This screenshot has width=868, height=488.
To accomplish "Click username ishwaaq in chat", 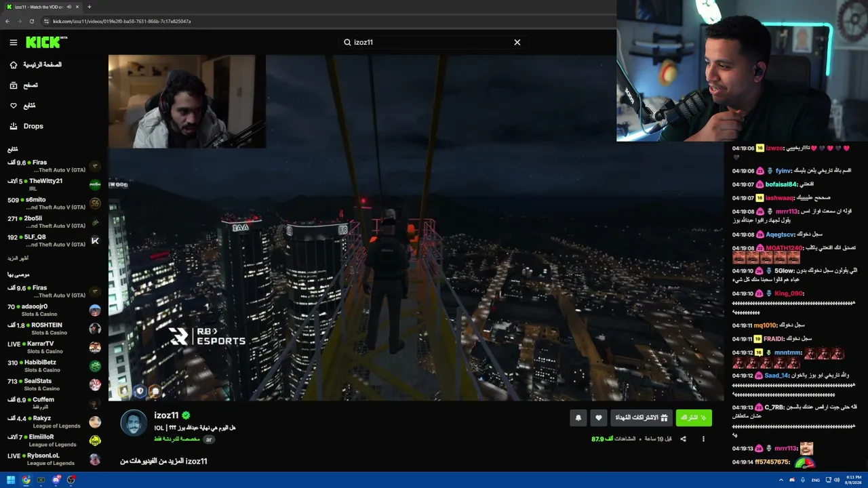I will [x=780, y=198].
